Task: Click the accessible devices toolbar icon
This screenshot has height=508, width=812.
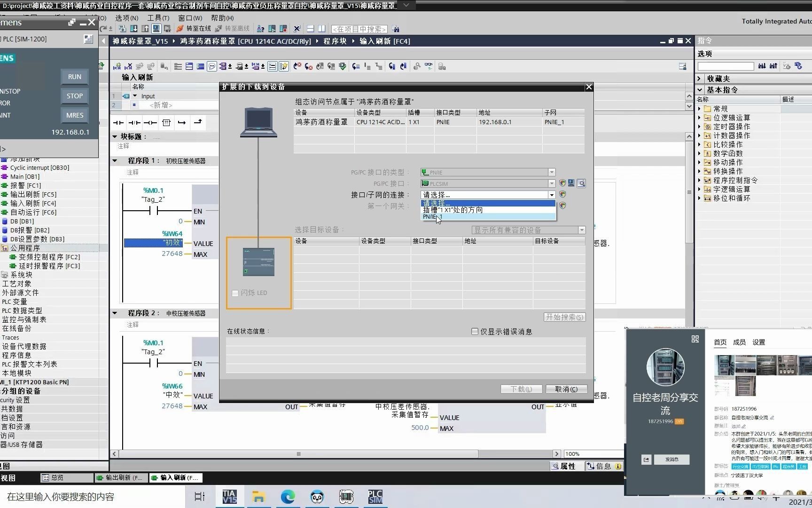Action: [x=260, y=29]
